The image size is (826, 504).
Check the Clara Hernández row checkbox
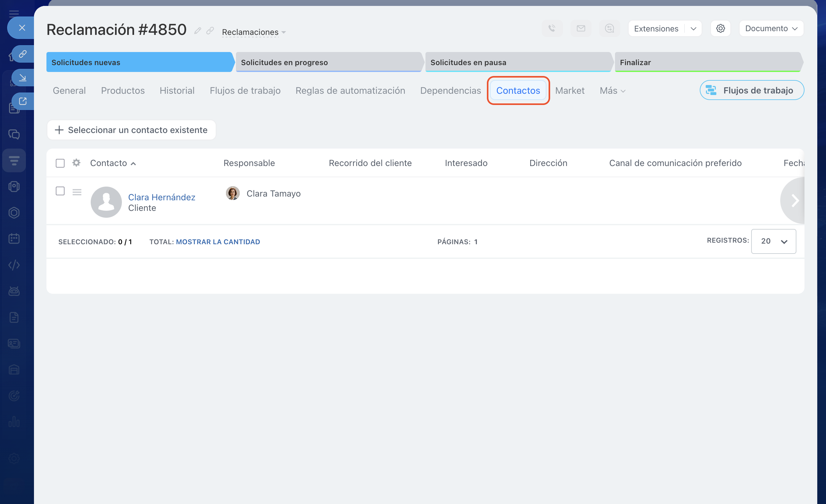click(x=60, y=191)
